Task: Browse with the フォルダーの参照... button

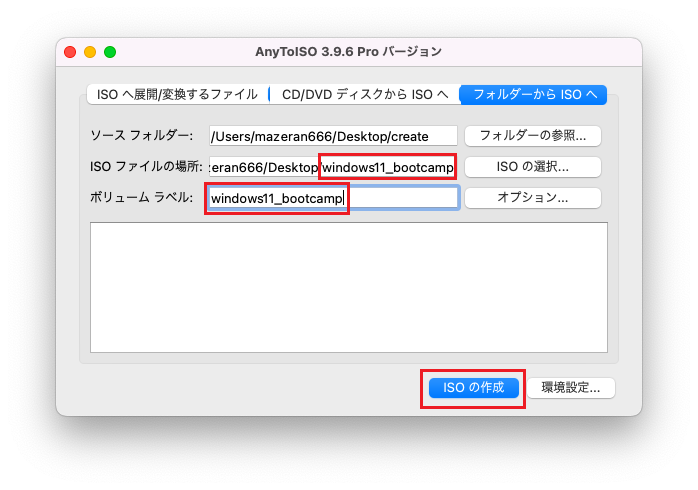Action: click(x=533, y=135)
